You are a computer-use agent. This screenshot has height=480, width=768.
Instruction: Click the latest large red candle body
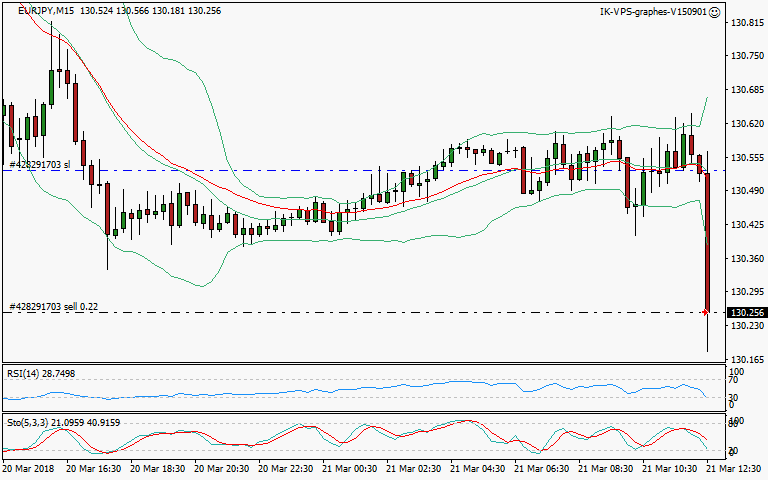(x=706, y=240)
